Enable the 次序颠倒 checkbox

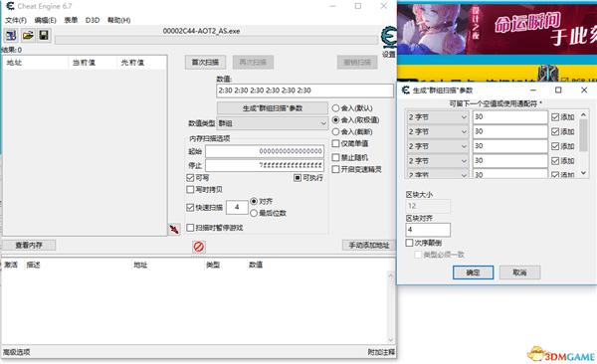[424, 243]
